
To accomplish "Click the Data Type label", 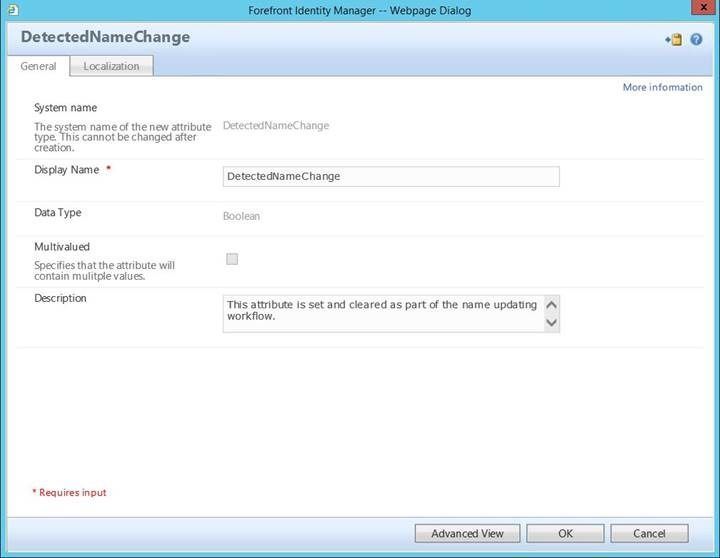I will (58, 212).
